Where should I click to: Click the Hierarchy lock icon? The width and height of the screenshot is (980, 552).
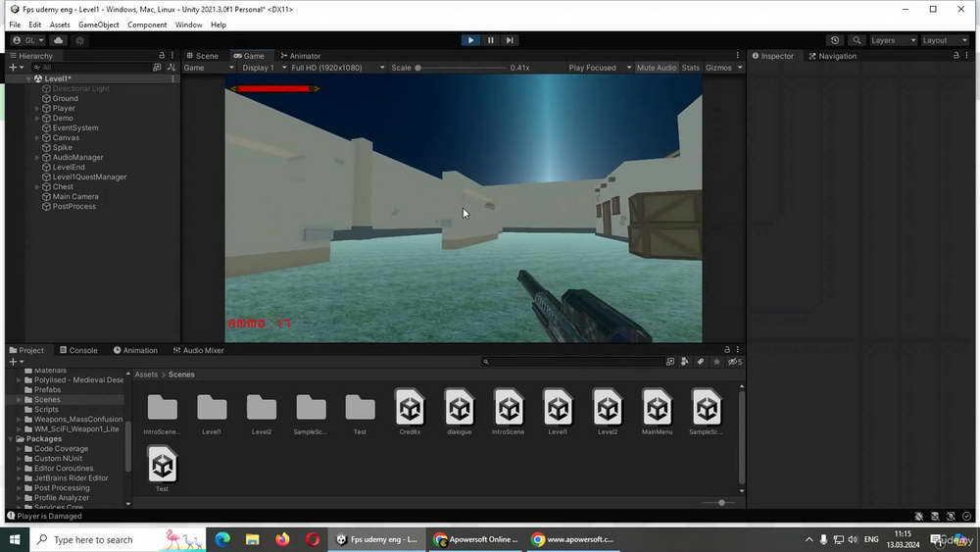click(x=162, y=56)
